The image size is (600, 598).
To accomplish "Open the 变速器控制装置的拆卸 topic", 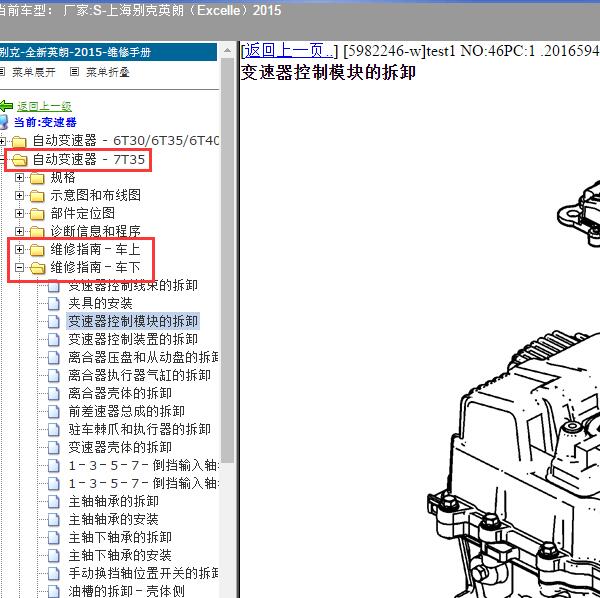I will point(133,339).
